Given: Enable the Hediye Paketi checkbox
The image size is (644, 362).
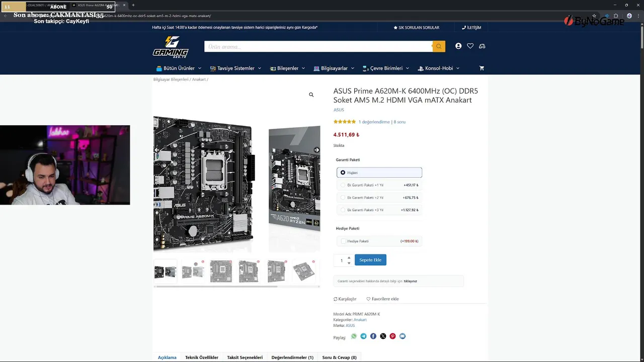Looking at the screenshot, I should (x=344, y=241).
